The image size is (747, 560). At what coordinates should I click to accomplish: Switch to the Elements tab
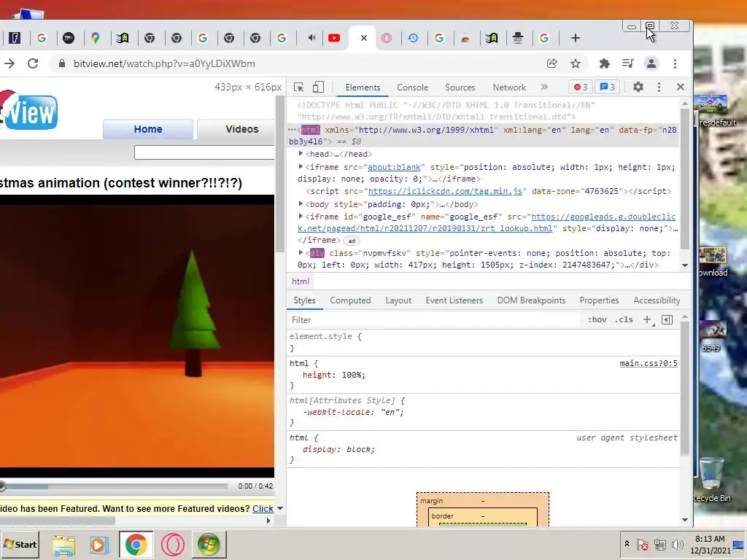coord(363,87)
